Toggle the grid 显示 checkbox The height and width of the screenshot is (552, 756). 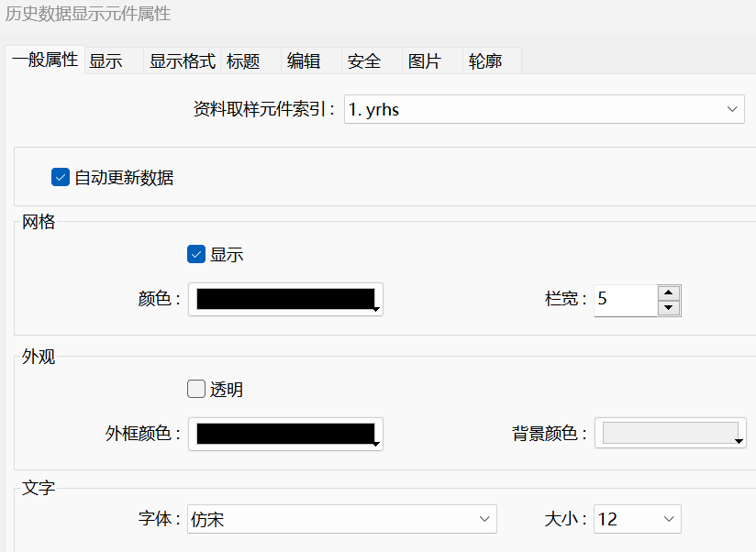point(195,255)
